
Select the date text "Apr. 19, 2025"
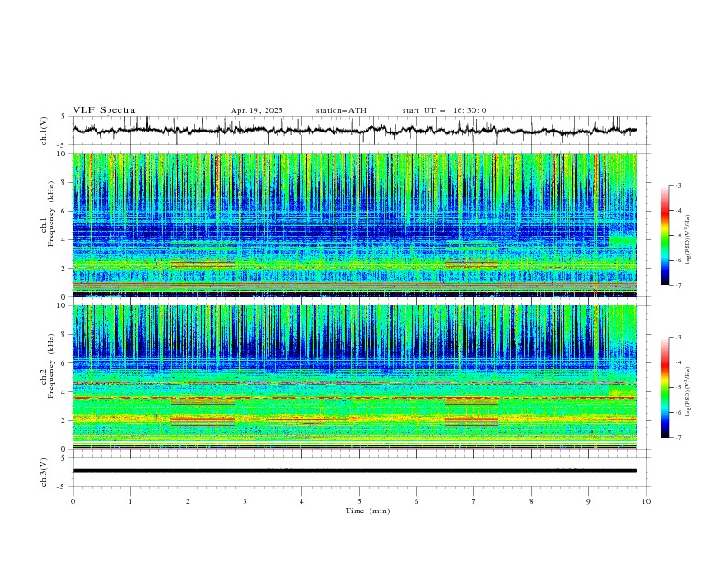pyautogui.click(x=256, y=110)
